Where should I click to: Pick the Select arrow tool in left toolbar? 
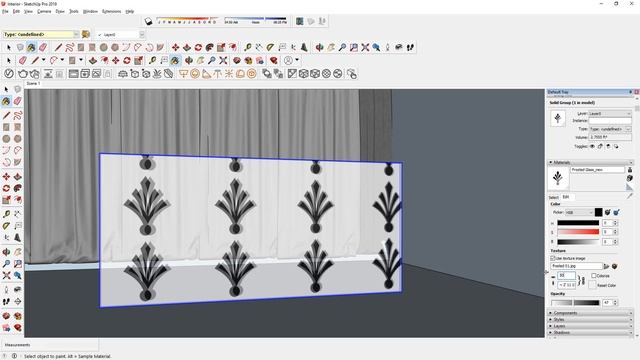6,89
